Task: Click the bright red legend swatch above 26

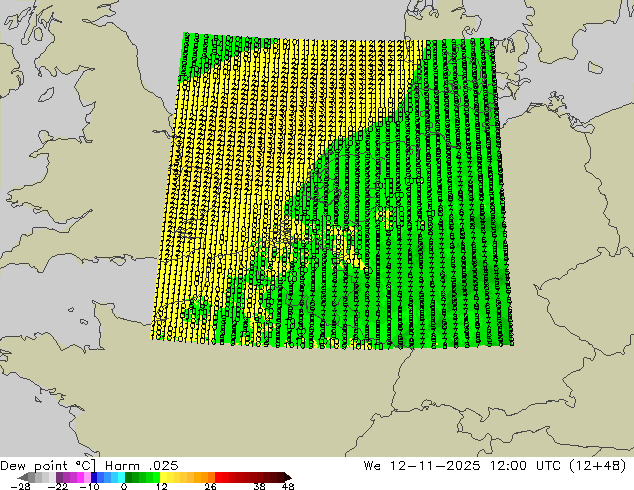Action: 218,477
